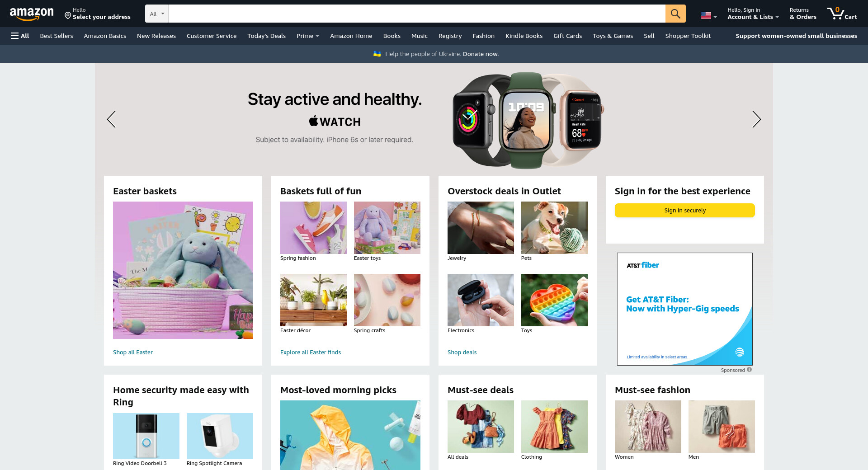The height and width of the screenshot is (470, 868).
Task: Select Gift Cards from navigation bar
Action: click(567, 36)
